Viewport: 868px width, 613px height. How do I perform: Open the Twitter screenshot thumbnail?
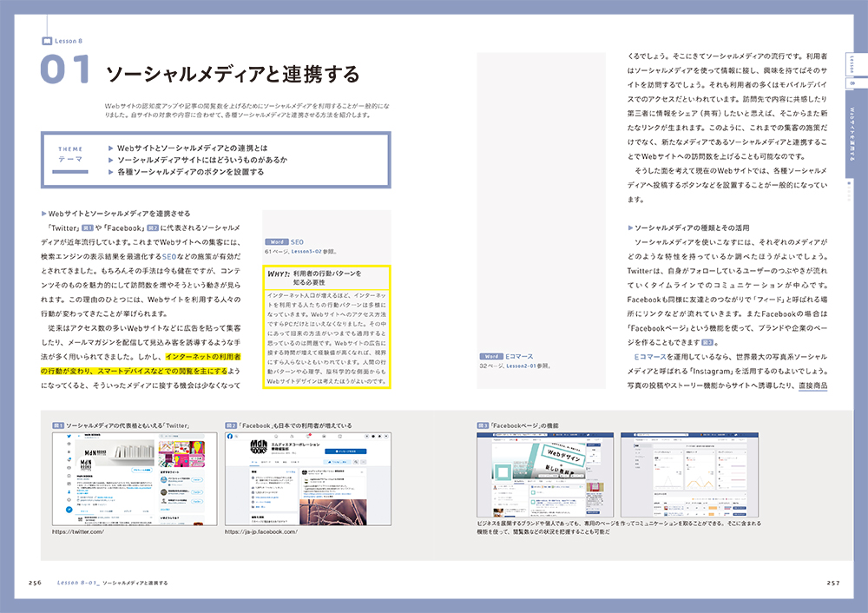coord(135,479)
